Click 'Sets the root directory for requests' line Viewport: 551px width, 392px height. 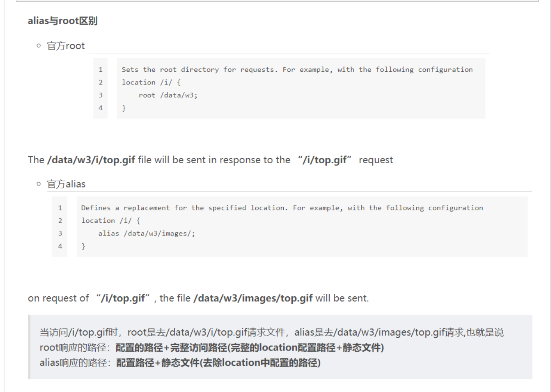tap(297, 70)
